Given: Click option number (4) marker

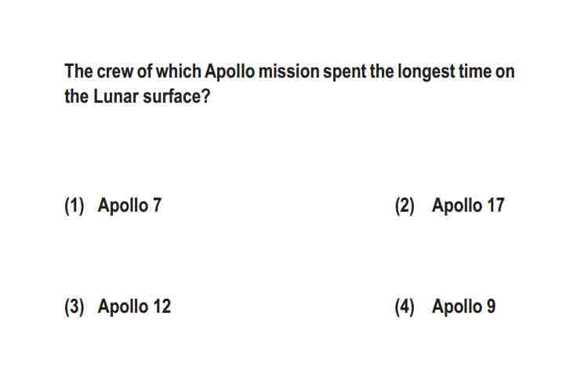Looking at the screenshot, I should point(405,307).
